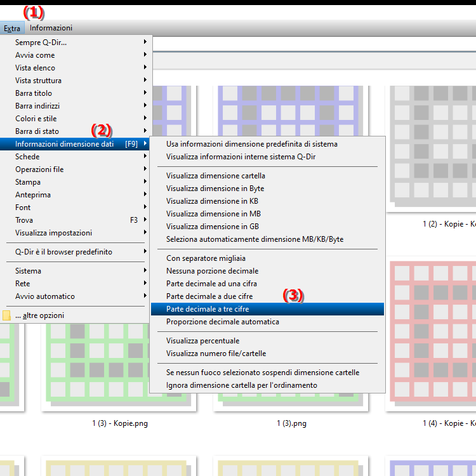Open Barra di stato submenu
This screenshot has width=476, height=476.
[75, 131]
